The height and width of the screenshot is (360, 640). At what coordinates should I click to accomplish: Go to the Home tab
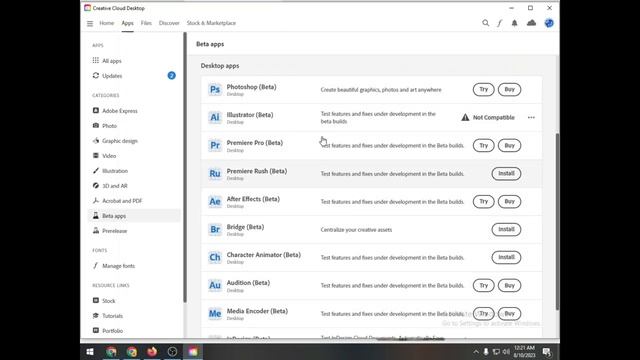107,23
